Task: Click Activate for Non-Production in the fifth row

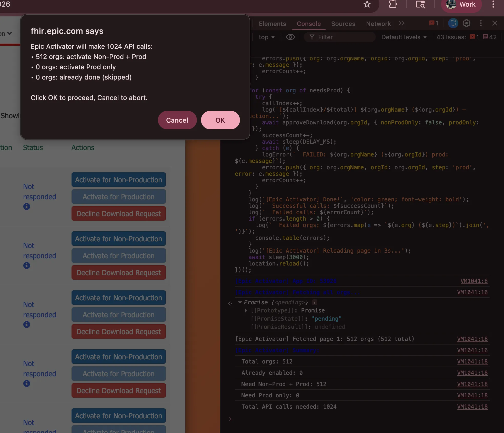Action: point(118,416)
